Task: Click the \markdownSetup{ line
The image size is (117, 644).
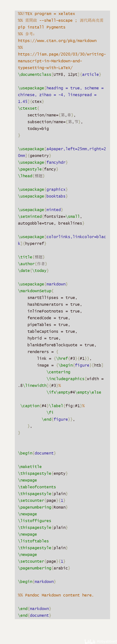Action: (x=36, y=291)
